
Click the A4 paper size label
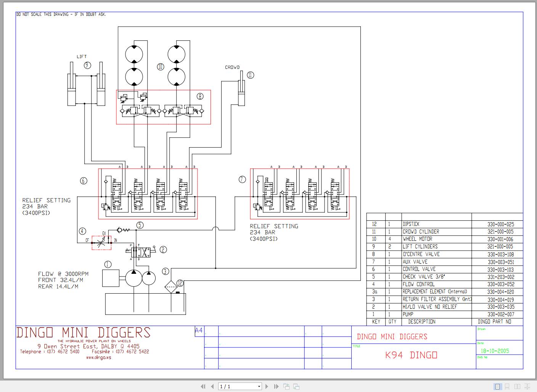(199, 330)
